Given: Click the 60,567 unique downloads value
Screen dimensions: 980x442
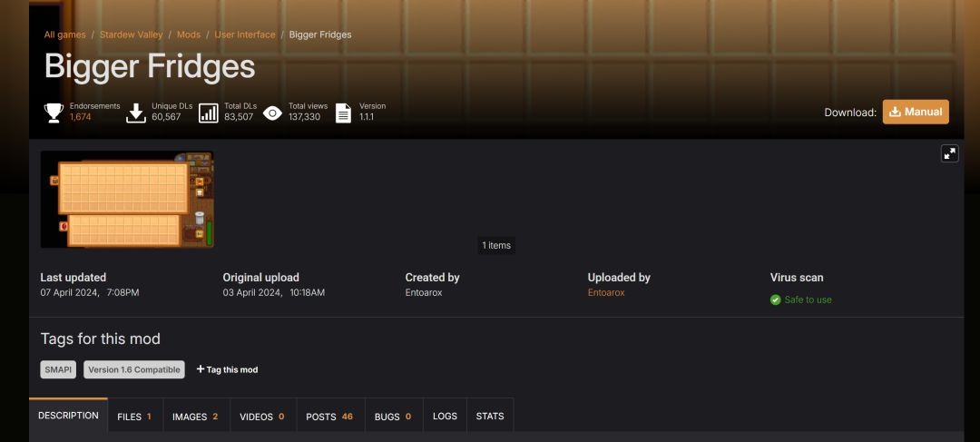Looking at the screenshot, I should point(166,117).
